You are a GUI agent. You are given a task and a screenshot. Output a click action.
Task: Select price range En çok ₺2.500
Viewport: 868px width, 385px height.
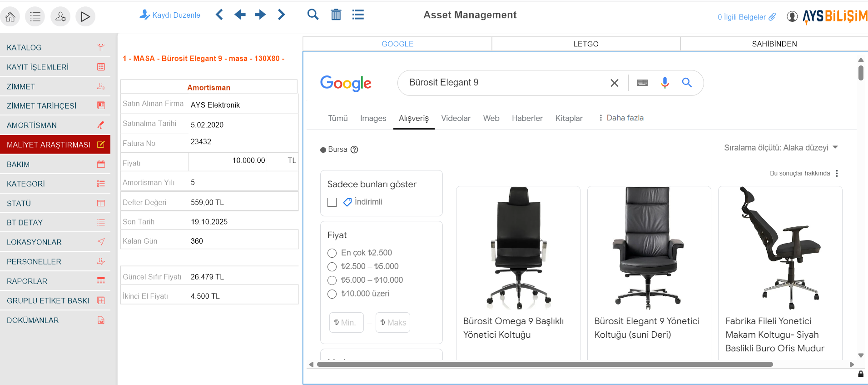tap(332, 253)
